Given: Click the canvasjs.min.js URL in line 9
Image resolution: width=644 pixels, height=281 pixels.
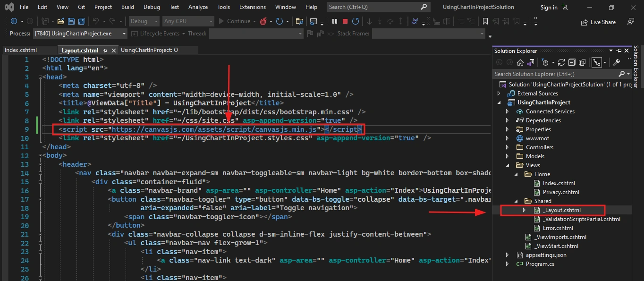Looking at the screenshot, I should coord(215,129).
